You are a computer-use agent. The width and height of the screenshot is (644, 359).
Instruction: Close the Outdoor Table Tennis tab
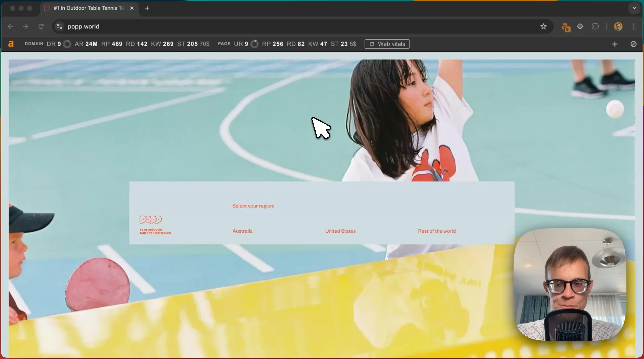(x=132, y=8)
